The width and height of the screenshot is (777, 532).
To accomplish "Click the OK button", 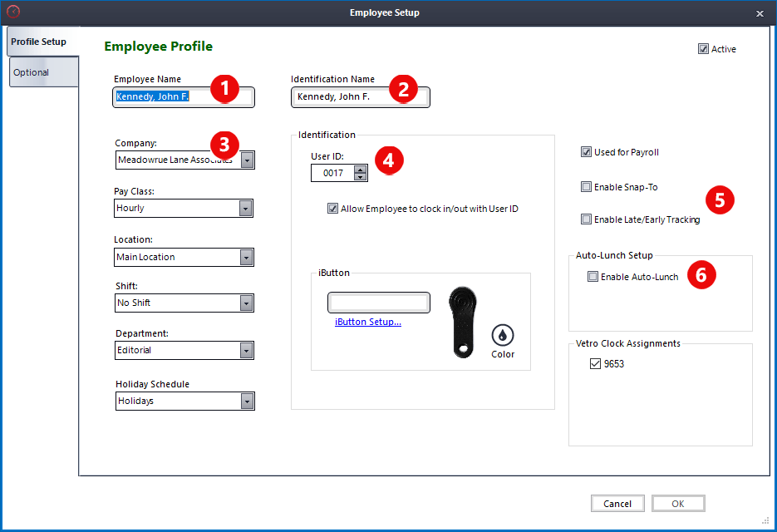I will pyautogui.click(x=677, y=503).
